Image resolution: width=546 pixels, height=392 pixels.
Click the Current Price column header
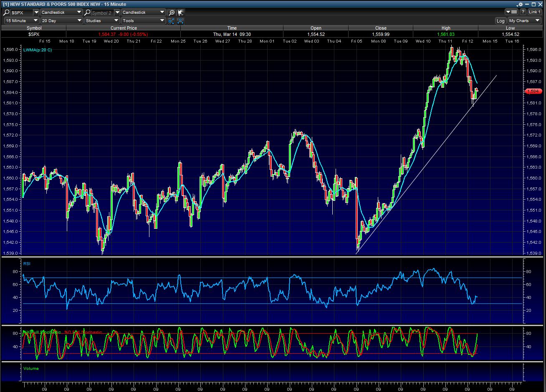(123, 28)
